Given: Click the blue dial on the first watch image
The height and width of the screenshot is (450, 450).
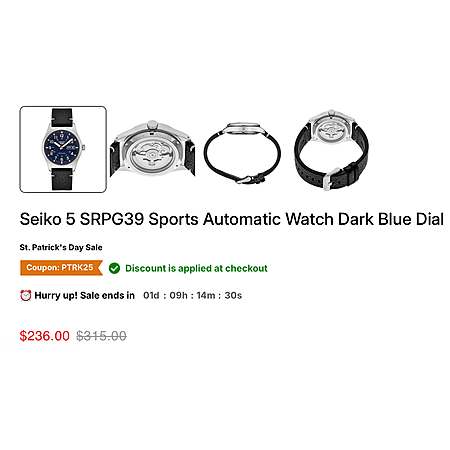Looking at the screenshot, I should coord(62,147).
